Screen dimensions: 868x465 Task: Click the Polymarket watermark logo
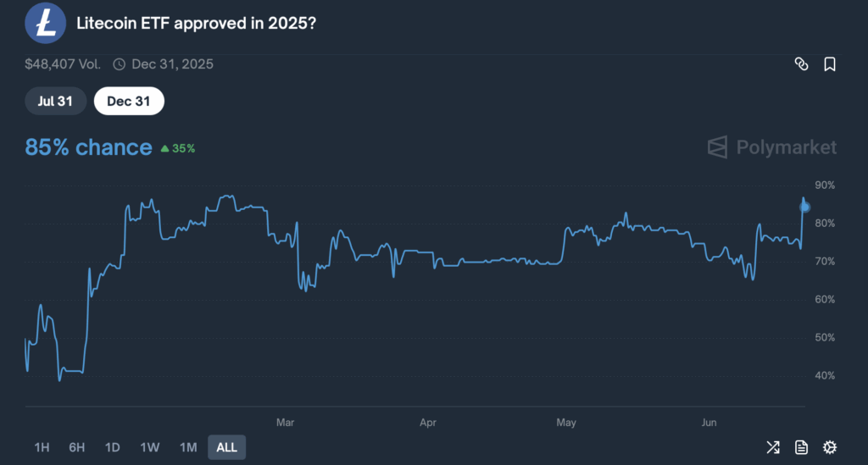click(771, 147)
